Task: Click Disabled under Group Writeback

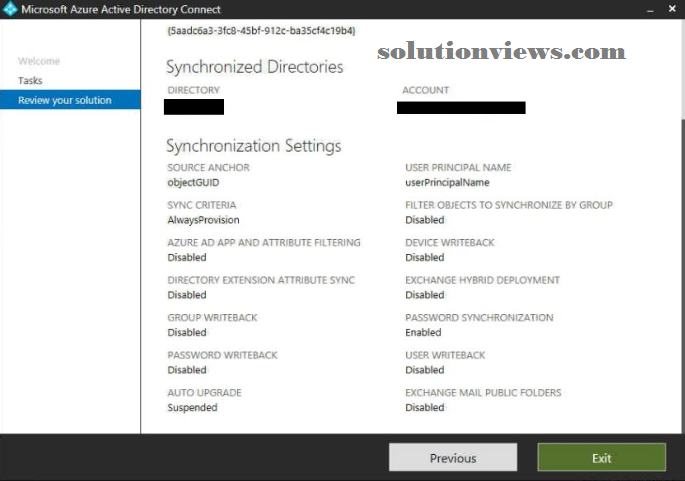Action: point(187,332)
